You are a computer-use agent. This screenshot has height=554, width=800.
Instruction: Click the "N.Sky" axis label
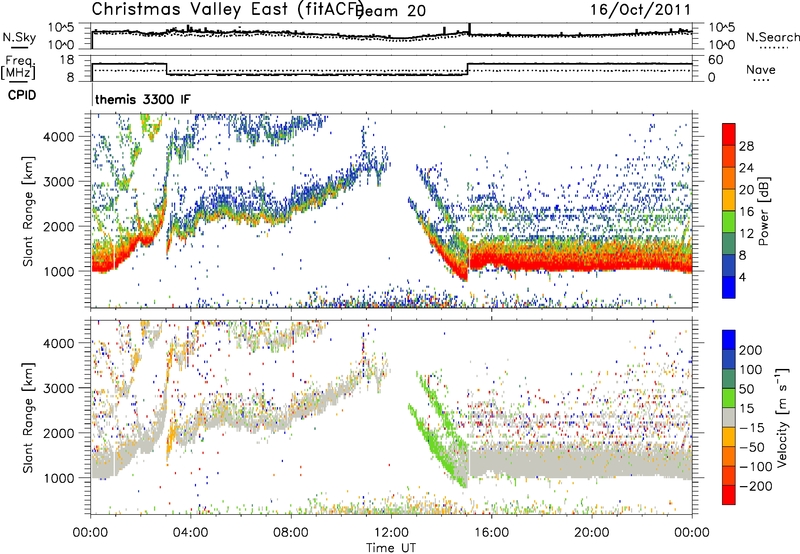(x=19, y=37)
